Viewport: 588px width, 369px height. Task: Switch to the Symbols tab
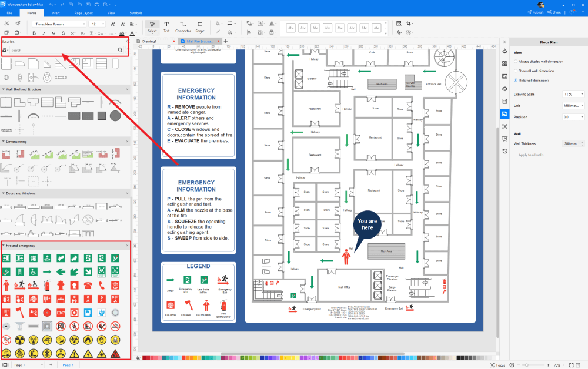pyautogui.click(x=136, y=13)
